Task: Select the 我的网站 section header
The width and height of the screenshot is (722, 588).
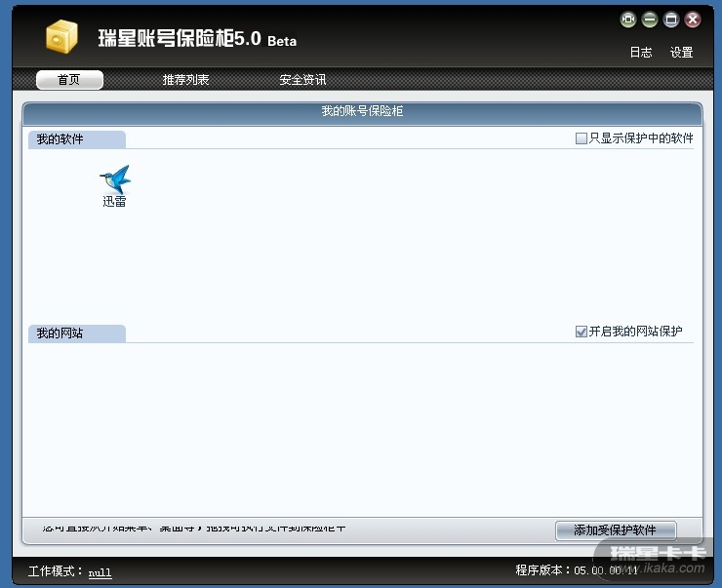Action: point(77,333)
